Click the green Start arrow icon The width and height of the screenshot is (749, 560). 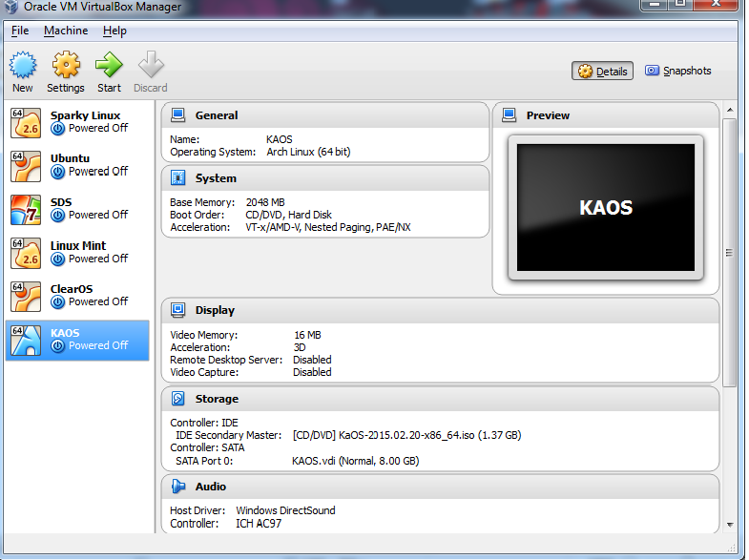click(109, 65)
